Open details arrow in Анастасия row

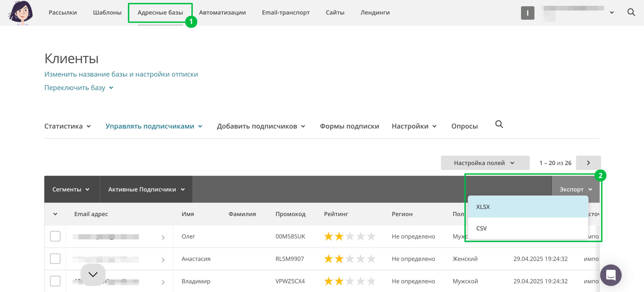point(163,260)
